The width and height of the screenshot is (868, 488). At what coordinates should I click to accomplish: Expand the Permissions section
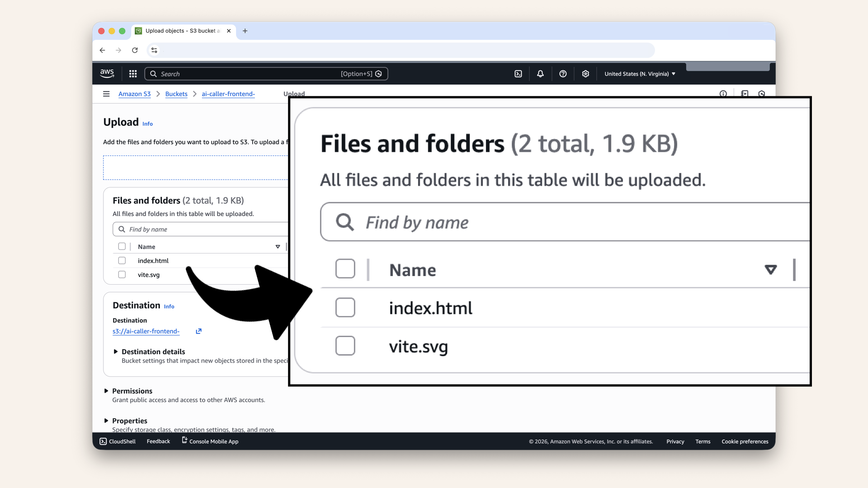point(107,391)
